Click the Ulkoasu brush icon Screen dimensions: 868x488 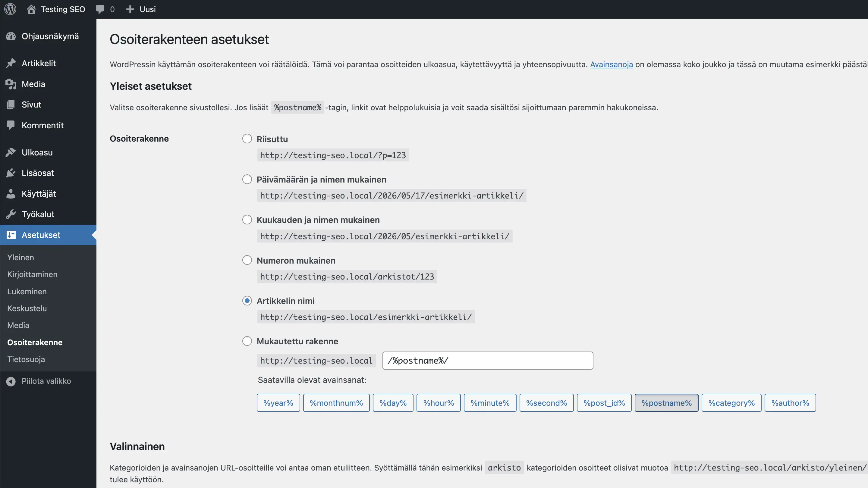[x=11, y=152]
